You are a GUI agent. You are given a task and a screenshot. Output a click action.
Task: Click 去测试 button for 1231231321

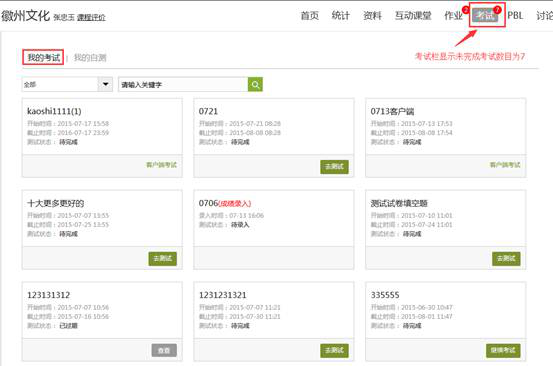click(x=334, y=350)
